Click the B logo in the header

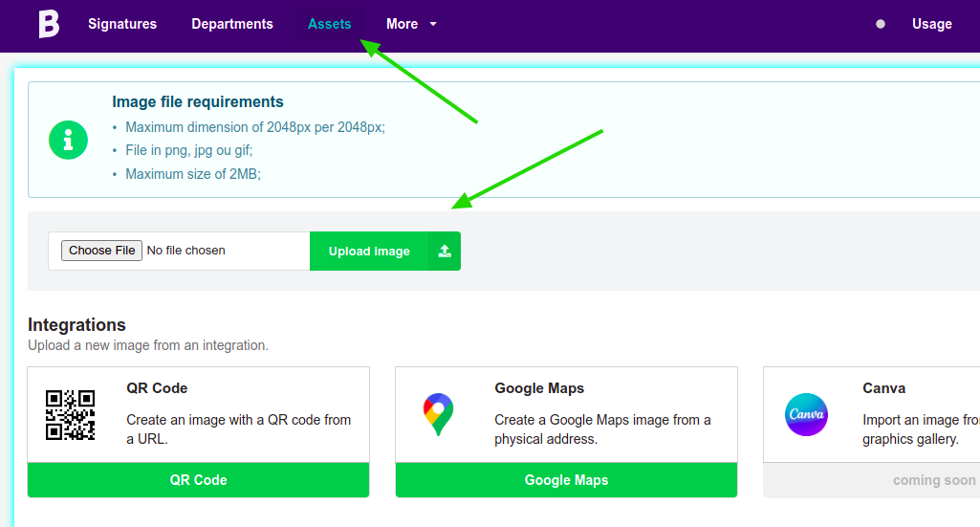(49, 24)
